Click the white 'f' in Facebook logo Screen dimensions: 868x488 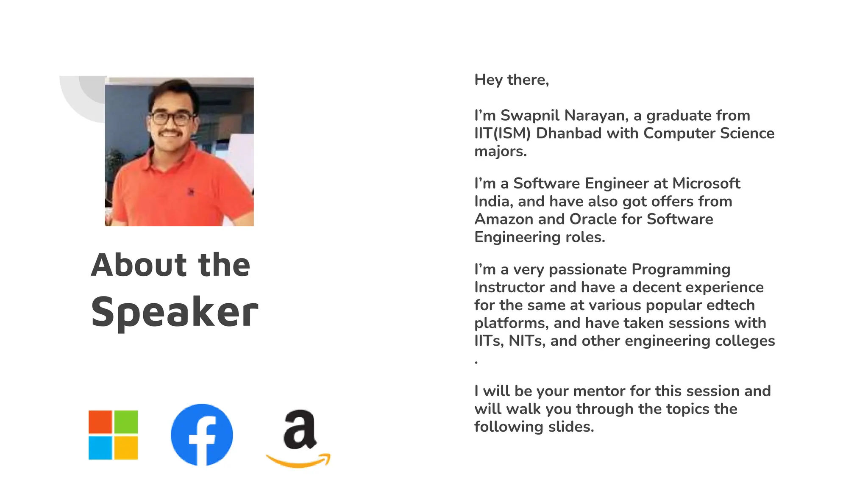203,440
